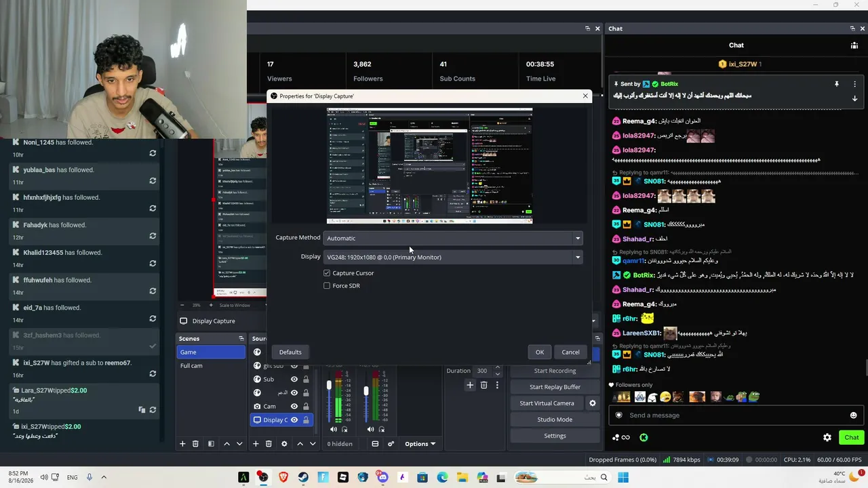Click Start Replay Buffer
The image size is (868, 488).
[x=555, y=387]
